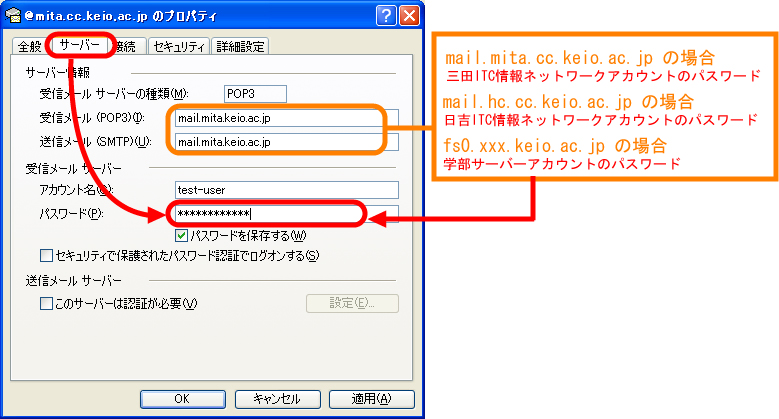Select the セキュリティ tab
This screenshot has width=779, height=419.
click(x=179, y=47)
